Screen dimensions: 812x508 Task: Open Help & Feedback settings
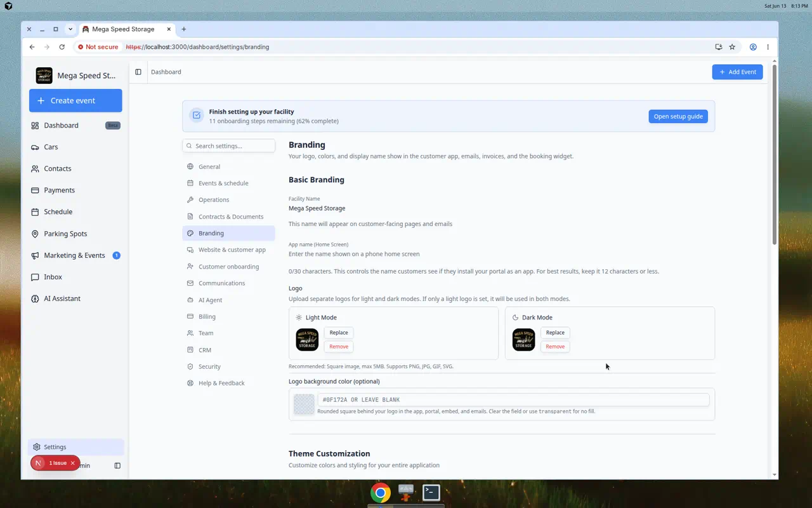tap(228, 383)
